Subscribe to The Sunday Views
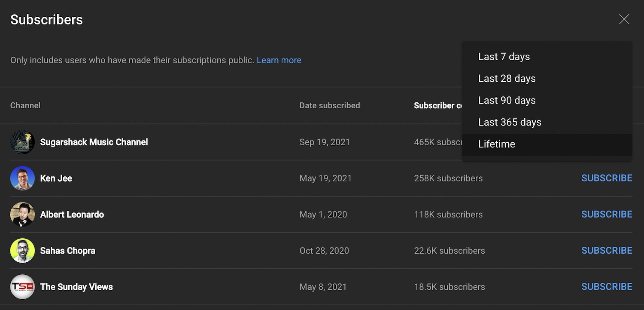 pos(607,286)
